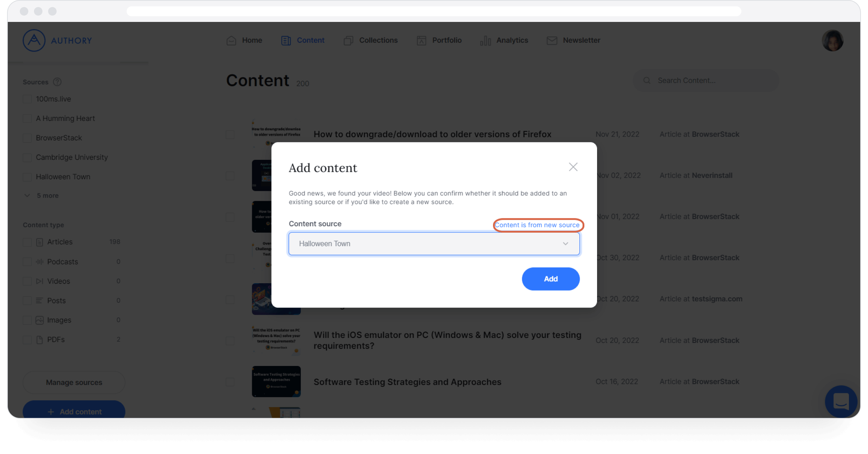
Task: Click the PDFs file icon
Action: click(39, 339)
